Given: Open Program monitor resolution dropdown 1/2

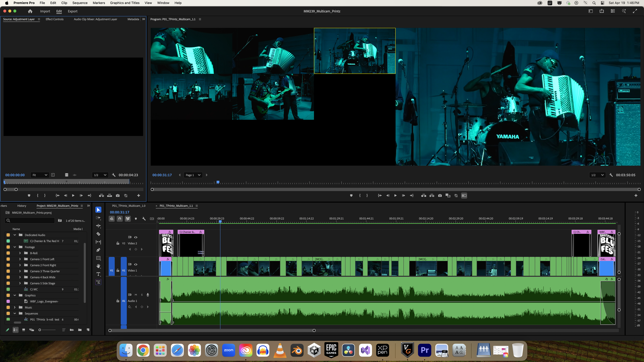Looking at the screenshot, I should [x=597, y=175].
